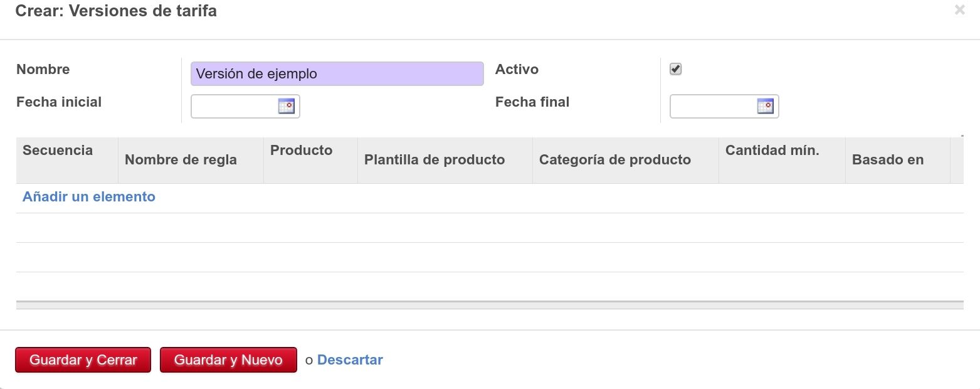Add a row with Añadir un elemento
980x389 pixels.
[89, 197]
